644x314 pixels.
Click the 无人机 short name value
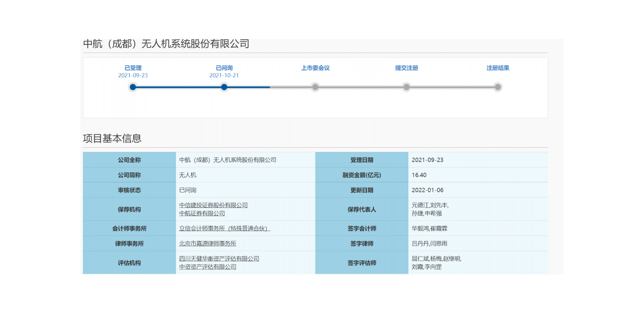[188, 175]
